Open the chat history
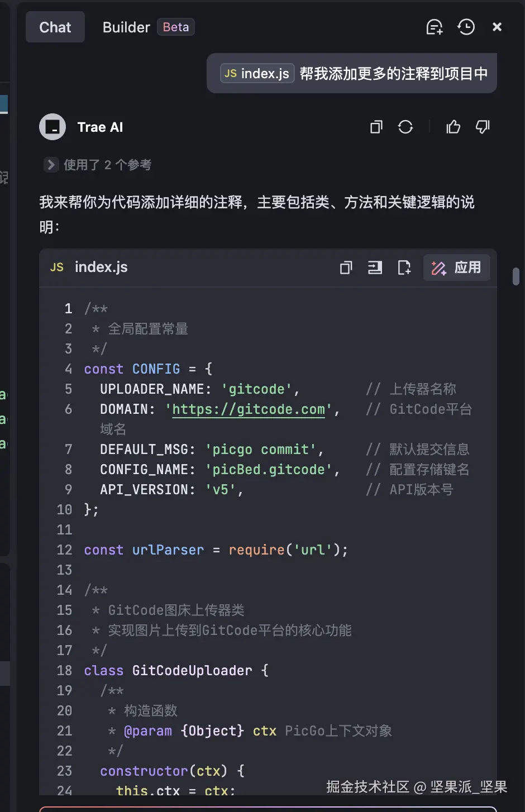The image size is (525, 812). [466, 27]
